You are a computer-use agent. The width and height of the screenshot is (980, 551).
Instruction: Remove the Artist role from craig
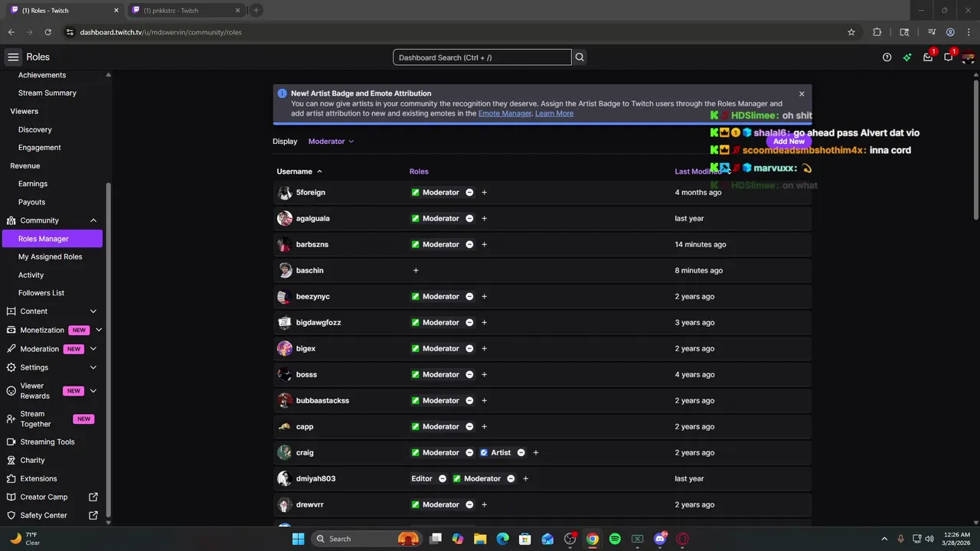[521, 453]
